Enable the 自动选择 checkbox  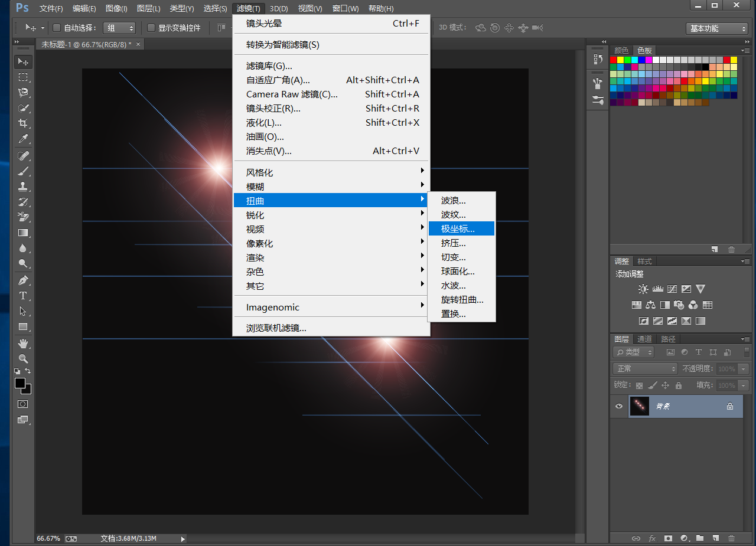click(x=57, y=28)
